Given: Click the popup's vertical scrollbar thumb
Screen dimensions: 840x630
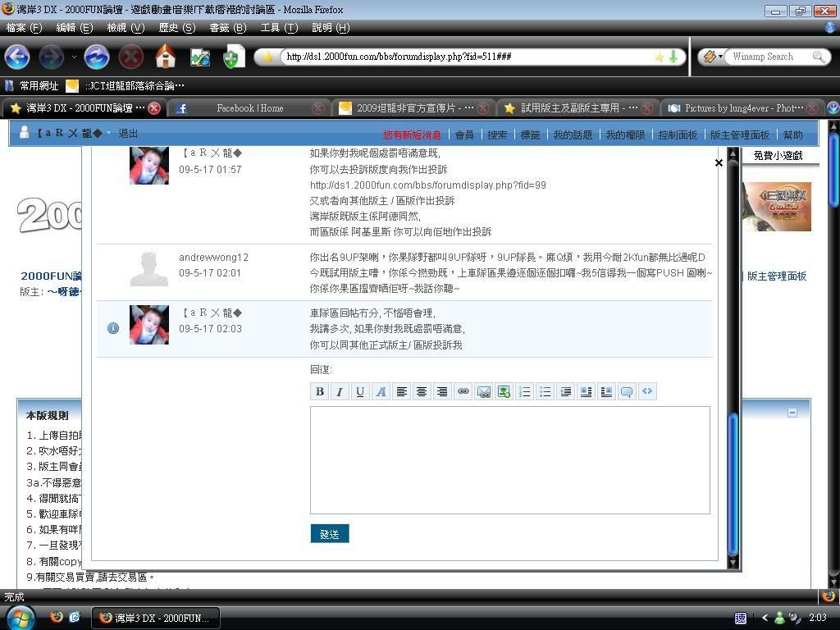Looking at the screenshot, I should (x=733, y=484).
